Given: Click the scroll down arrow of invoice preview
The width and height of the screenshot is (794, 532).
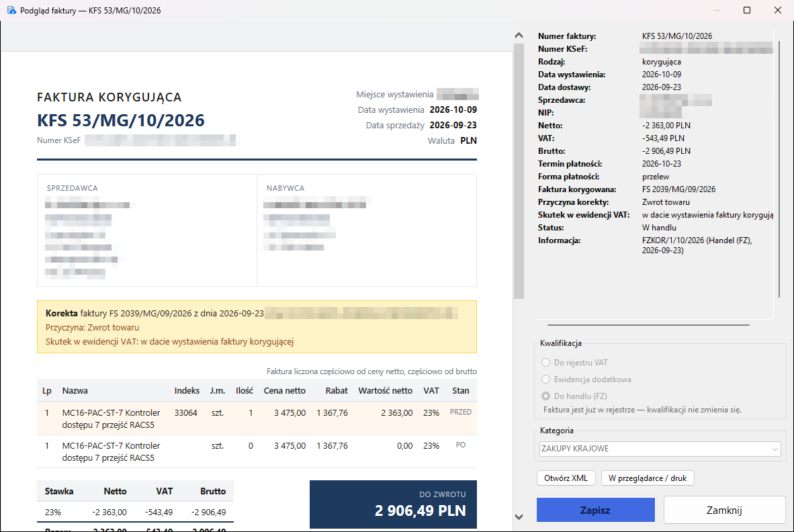Looking at the screenshot, I should (x=519, y=517).
